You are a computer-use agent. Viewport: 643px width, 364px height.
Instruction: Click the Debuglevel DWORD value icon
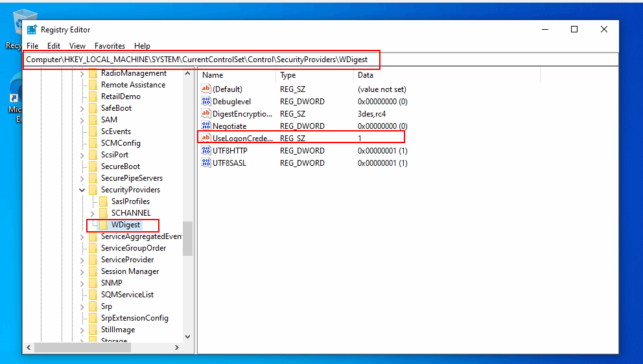(x=206, y=102)
